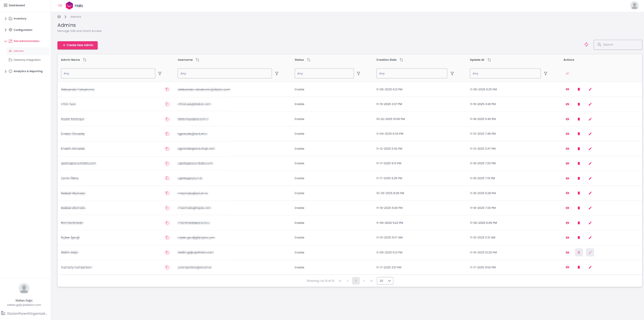The width and height of the screenshot is (644, 320).
Task: Clear all column filters in the Actions column
Action: [x=567, y=74]
